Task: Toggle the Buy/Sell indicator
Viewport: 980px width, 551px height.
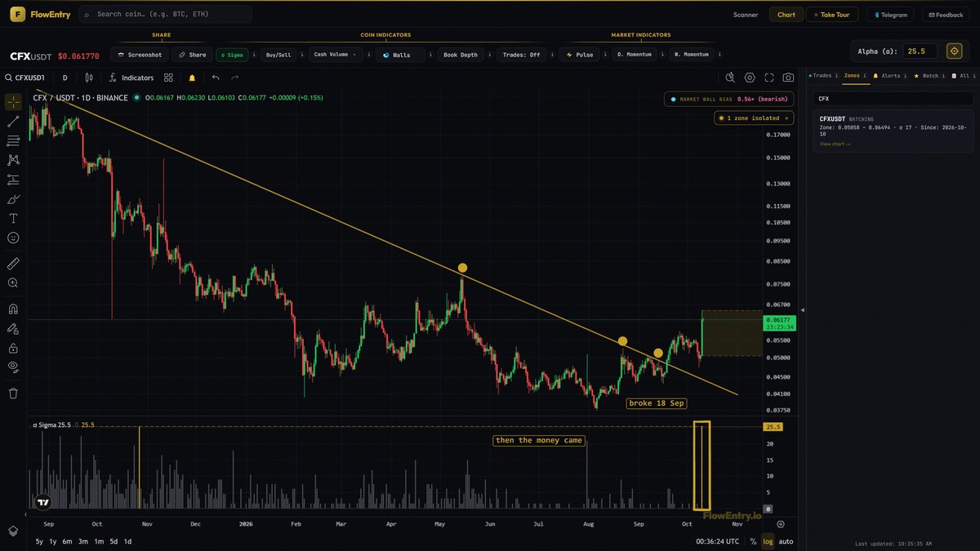Action: pyautogui.click(x=278, y=55)
